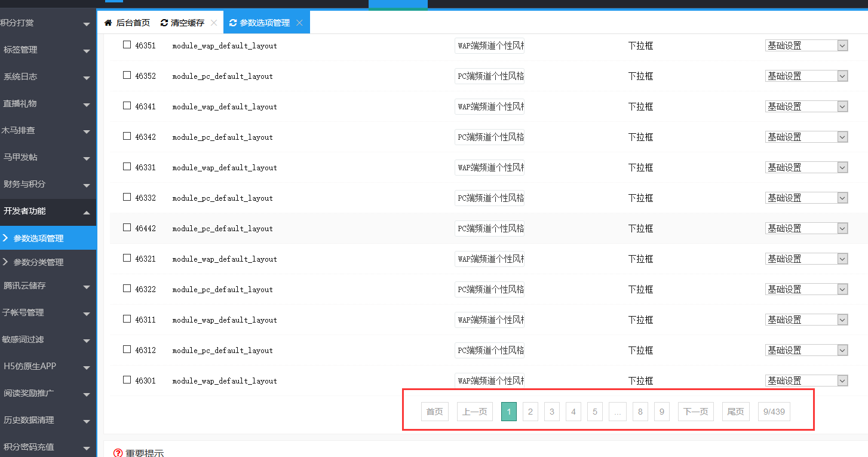Click the chevron icon beside 参数分类管理
The image size is (868, 457).
click(5, 262)
